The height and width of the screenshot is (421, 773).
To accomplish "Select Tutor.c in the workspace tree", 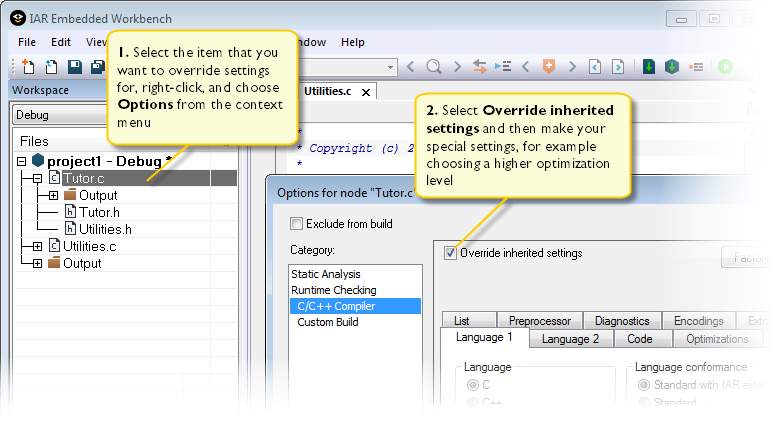I will [84, 178].
